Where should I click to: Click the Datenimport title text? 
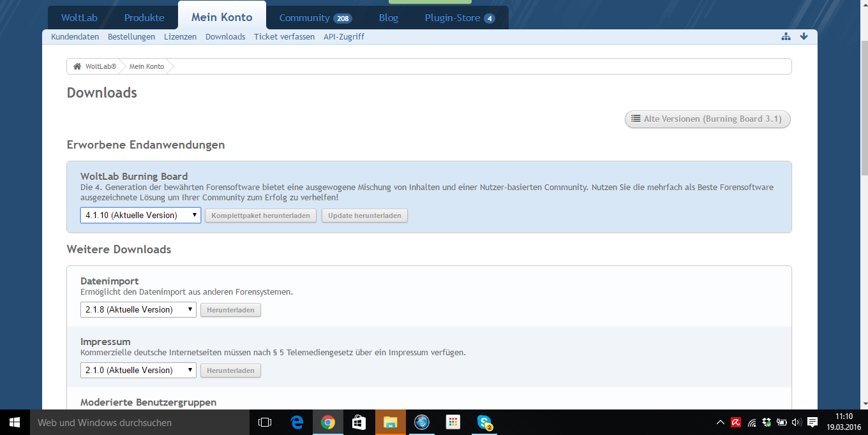pos(110,281)
